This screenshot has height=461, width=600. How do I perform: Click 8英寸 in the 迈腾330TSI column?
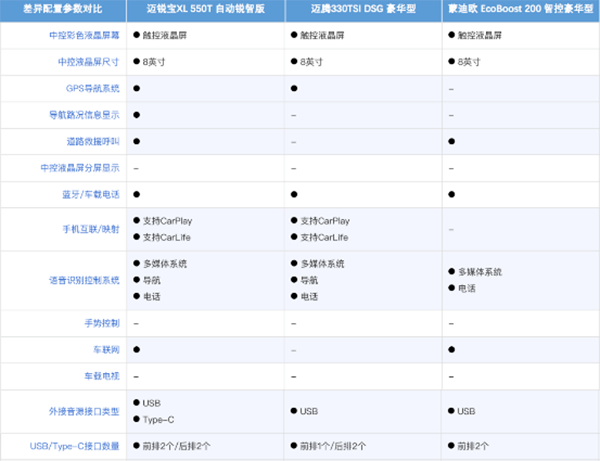311,62
